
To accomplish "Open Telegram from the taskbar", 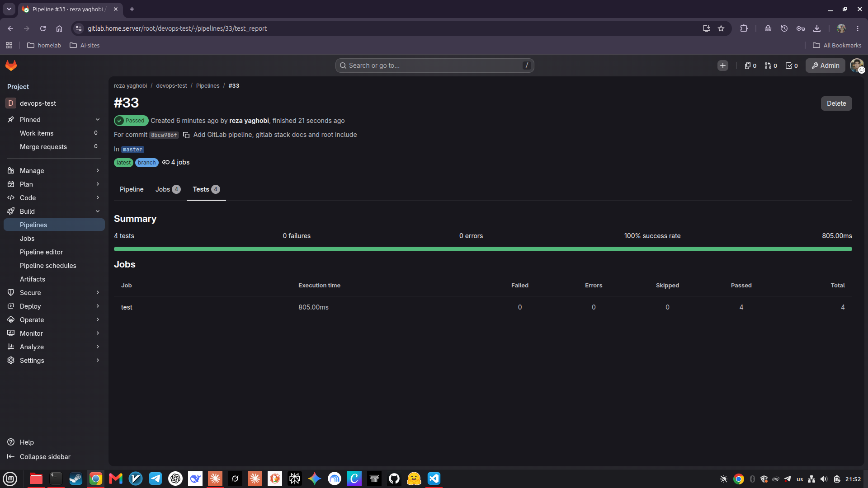I will pyautogui.click(x=156, y=479).
